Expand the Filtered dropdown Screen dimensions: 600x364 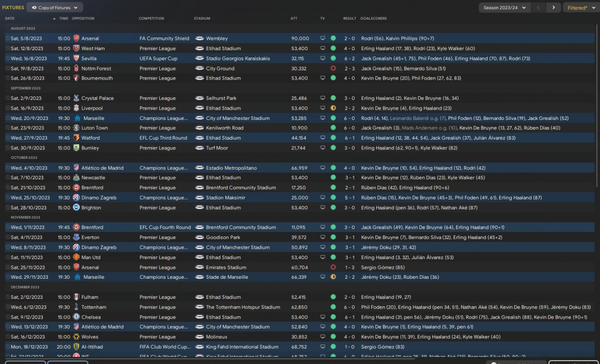tap(581, 7)
